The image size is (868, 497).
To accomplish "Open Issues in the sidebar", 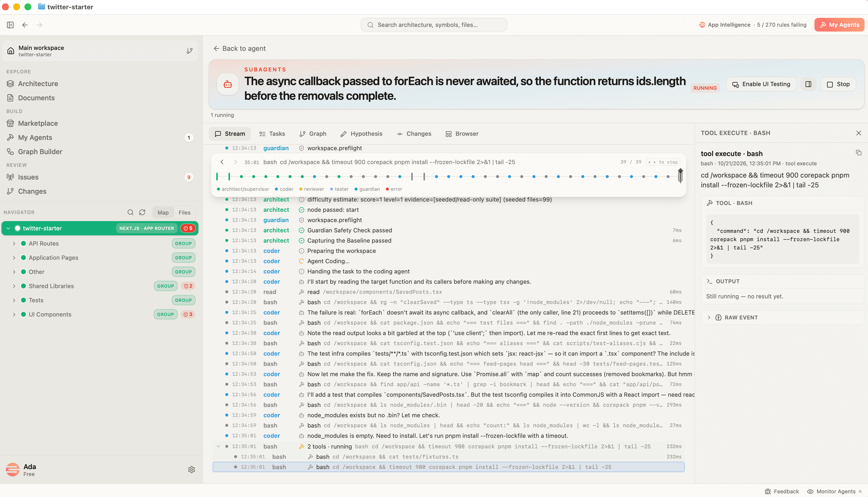I will tap(28, 177).
